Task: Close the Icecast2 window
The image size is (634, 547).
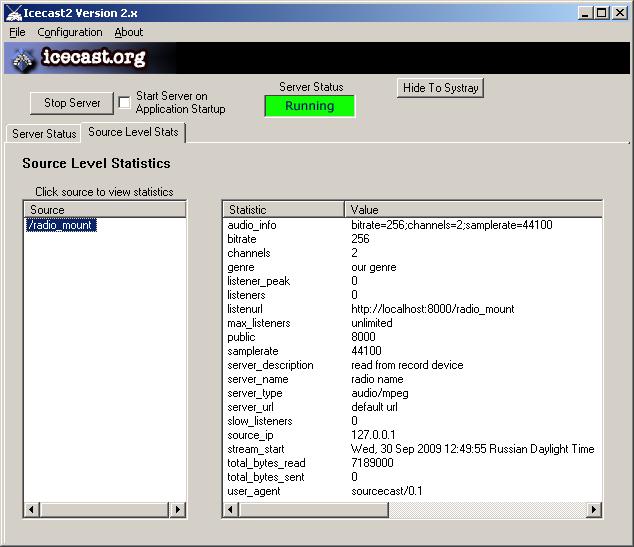Action: pos(620,13)
